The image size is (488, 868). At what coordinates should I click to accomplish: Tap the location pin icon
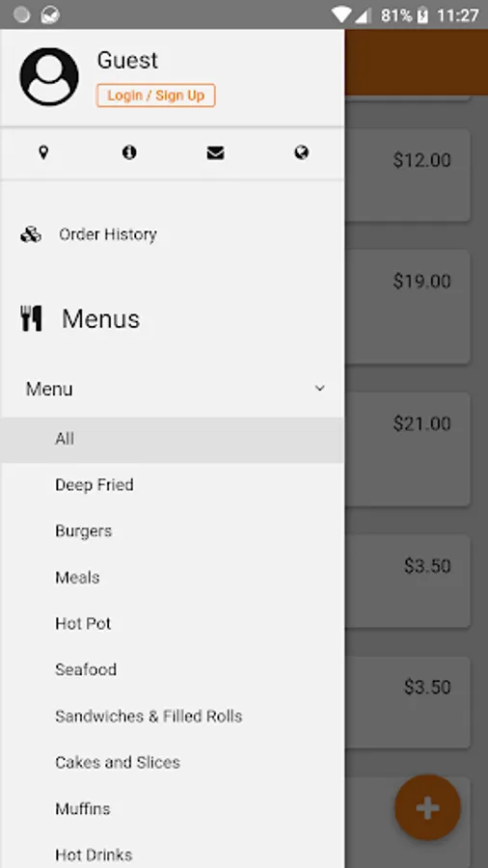click(43, 152)
